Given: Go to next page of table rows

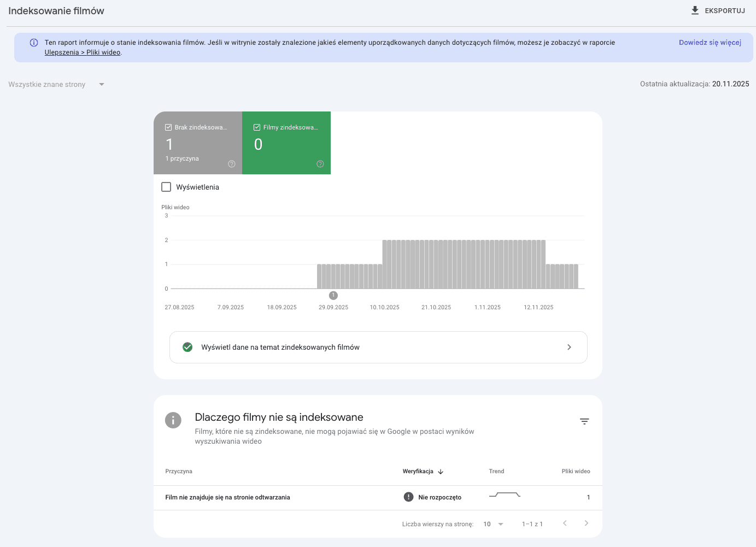Looking at the screenshot, I should pos(586,524).
